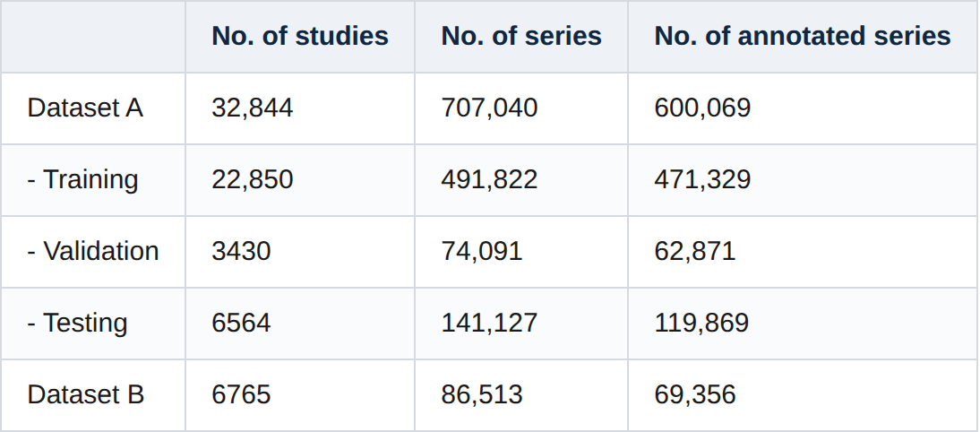Click the 6765 Dataset B studies cell
This screenshot has width=980, height=432.
pyautogui.click(x=241, y=395)
